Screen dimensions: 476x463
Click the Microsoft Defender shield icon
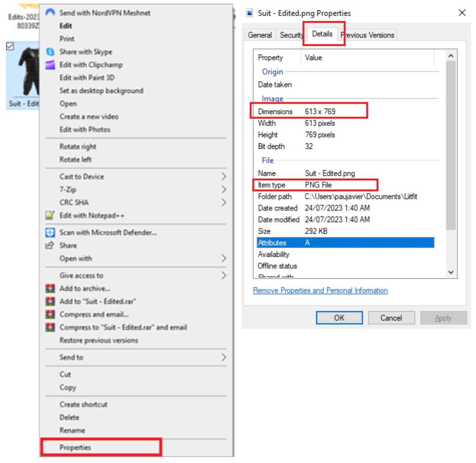50,232
